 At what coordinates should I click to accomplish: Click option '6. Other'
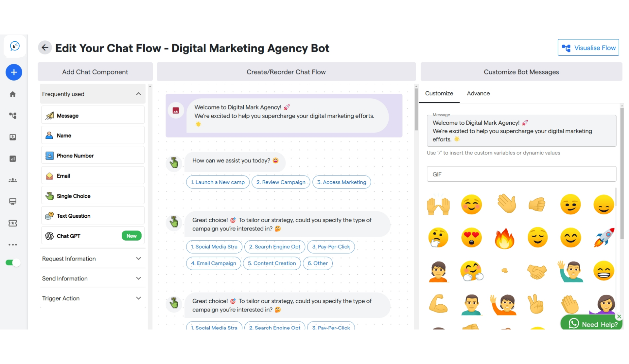pos(318,263)
